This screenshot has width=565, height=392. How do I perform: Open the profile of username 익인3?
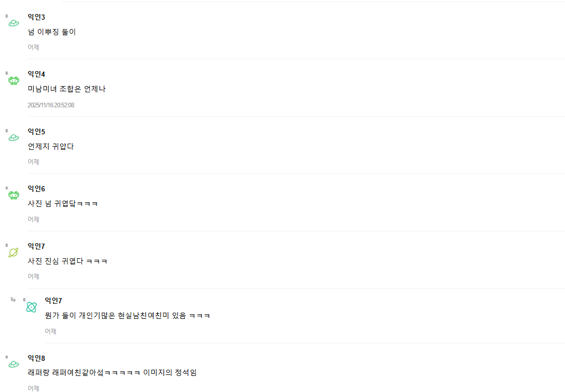(36, 17)
